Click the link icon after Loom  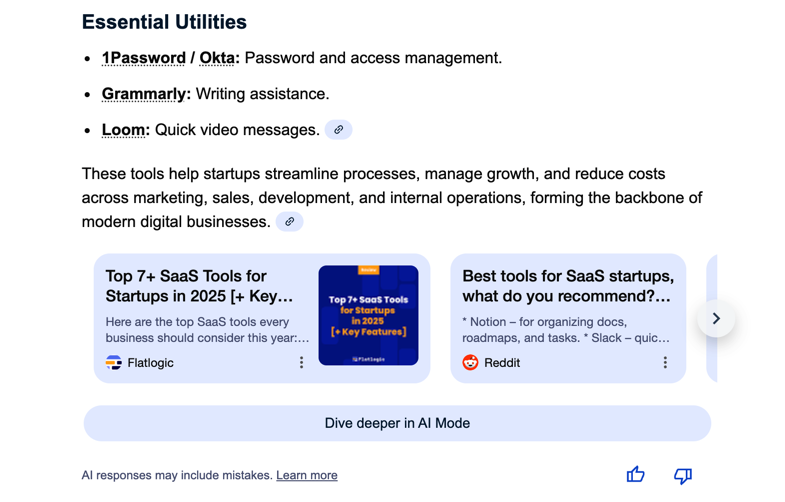[x=338, y=130]
